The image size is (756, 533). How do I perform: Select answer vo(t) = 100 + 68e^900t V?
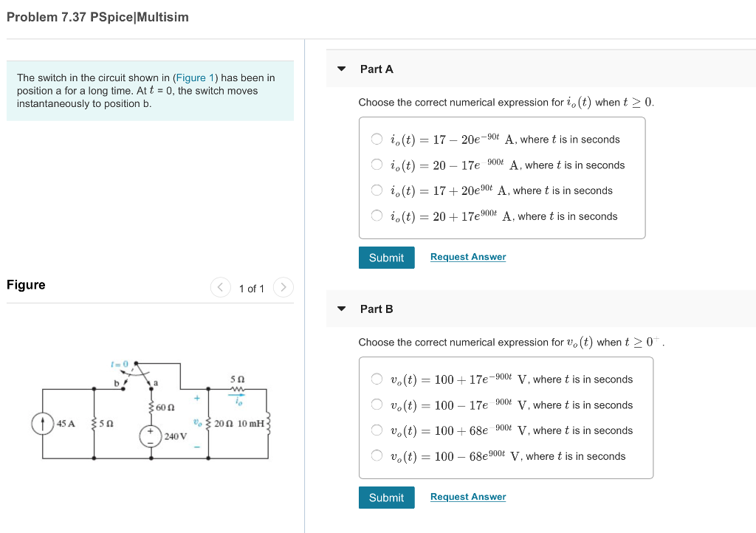[x=377, y=430]
